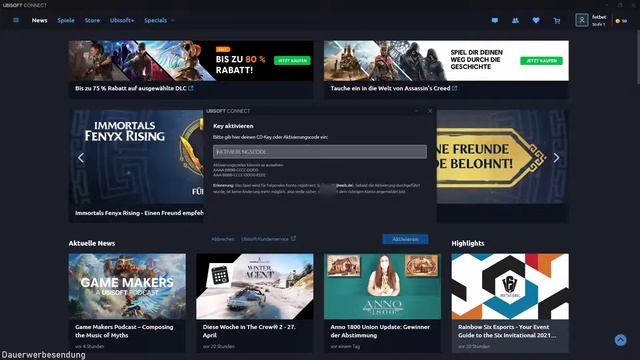Image resolution: width=640 pixels, height=360 pixels.
Task: Open the friends list icon
Action: [516, 20]
